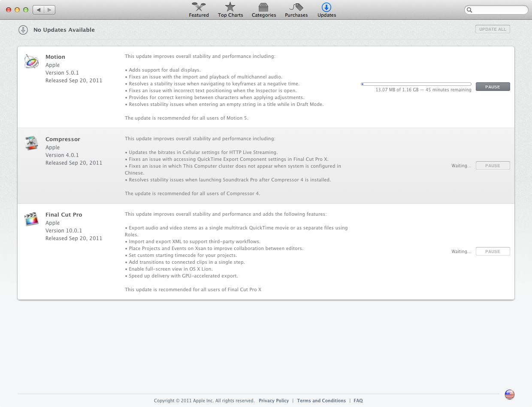Open the Final Cut Pro title link
Image resolution: width=532 pixels, height=407 pixels.
click(63, 214)
